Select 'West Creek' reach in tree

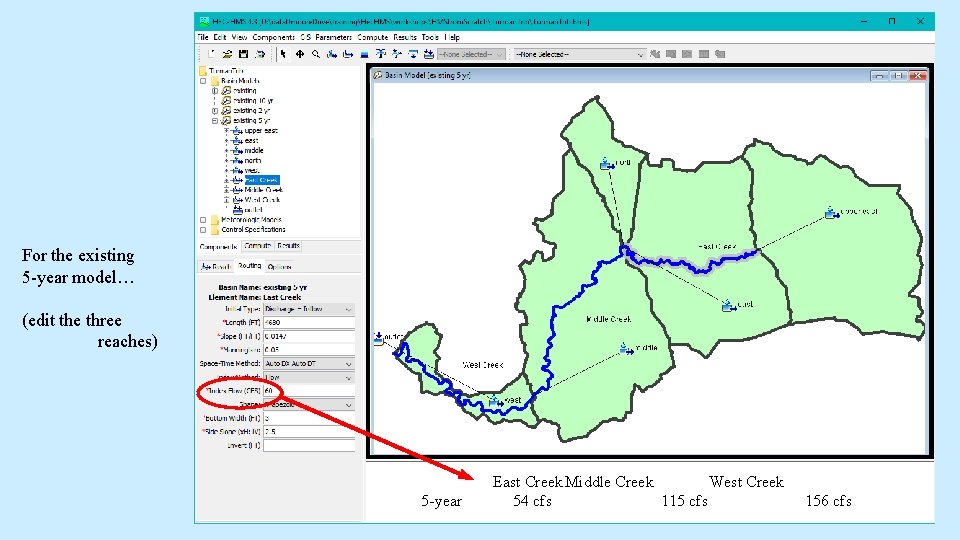(x=262, y=200)
